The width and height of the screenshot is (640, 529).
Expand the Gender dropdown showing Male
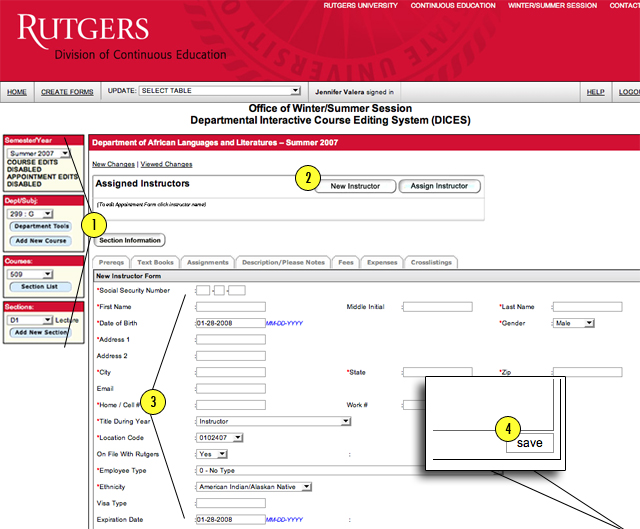(573, 323)
